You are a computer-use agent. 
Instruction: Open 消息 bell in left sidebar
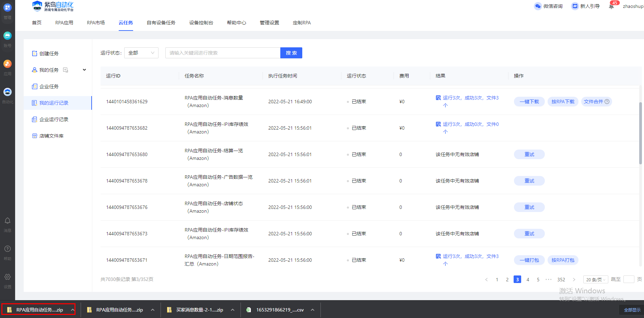[7, 221]
